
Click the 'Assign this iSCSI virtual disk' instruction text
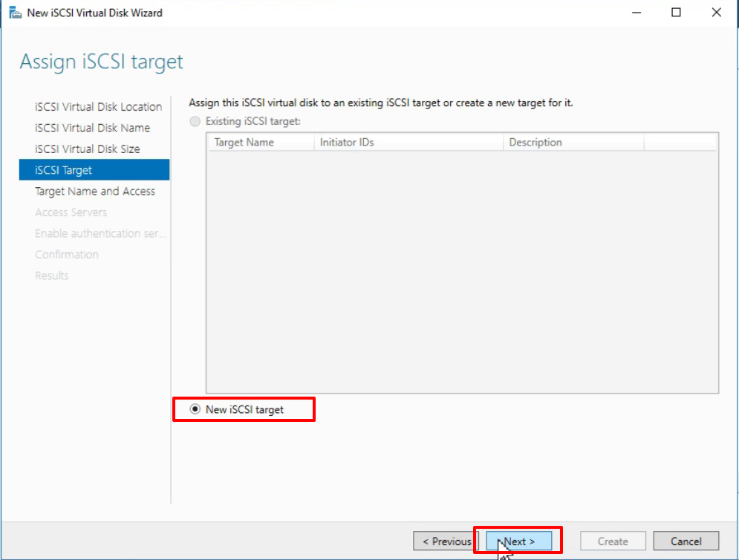[381, 102]
